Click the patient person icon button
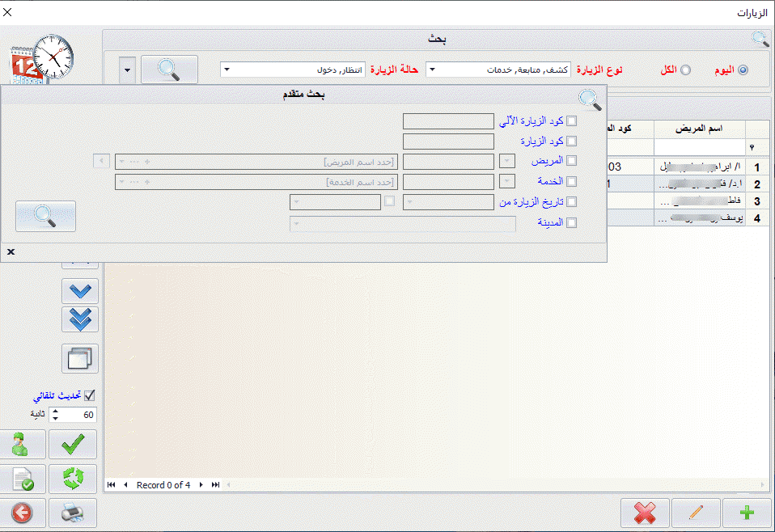 tap(21, 444)
